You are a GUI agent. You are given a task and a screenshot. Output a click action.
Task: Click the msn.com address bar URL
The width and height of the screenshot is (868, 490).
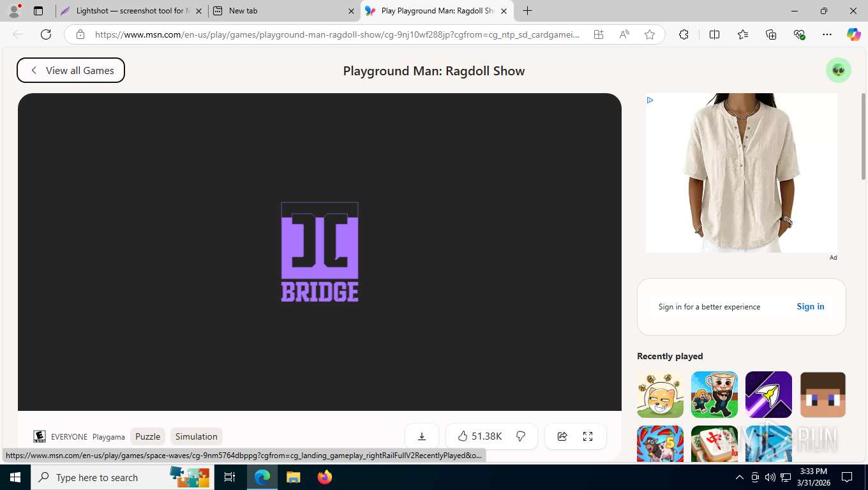(337, 34)
